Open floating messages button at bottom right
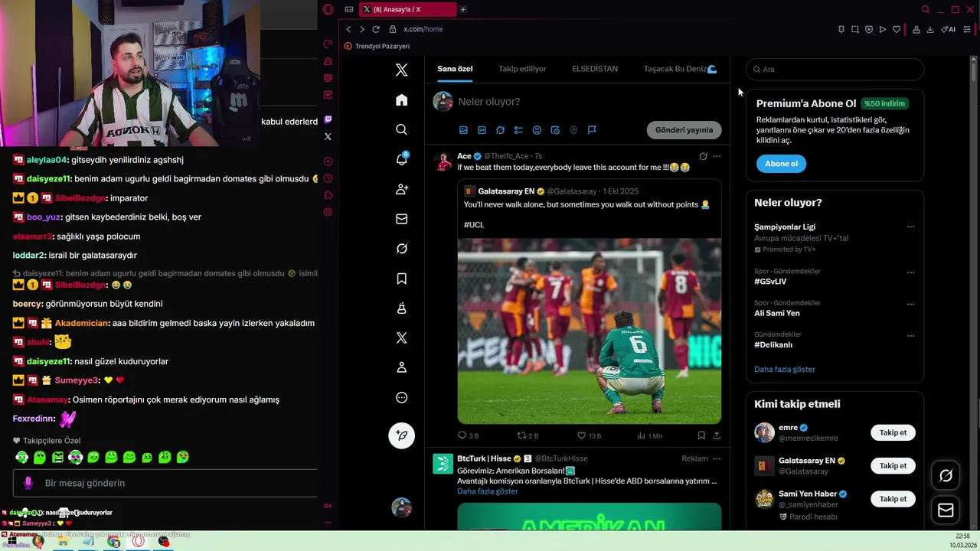Screen dimensions: 980x551 pos(946,510)
